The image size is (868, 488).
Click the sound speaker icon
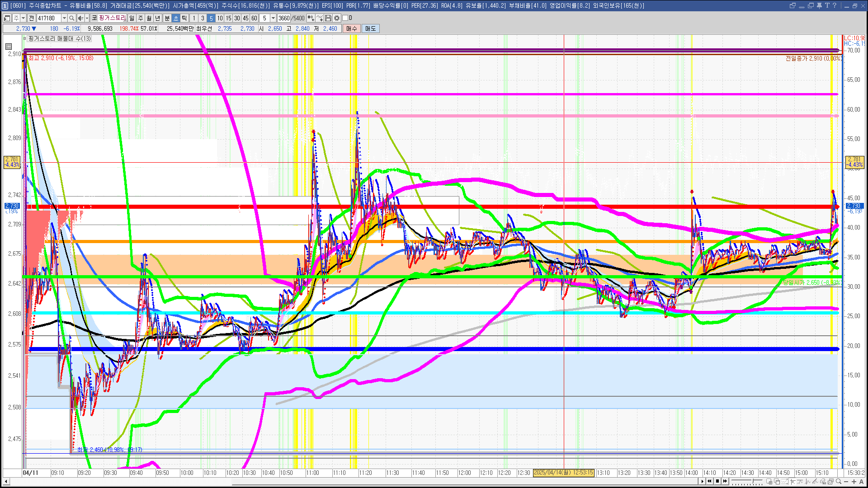(80, 18)
